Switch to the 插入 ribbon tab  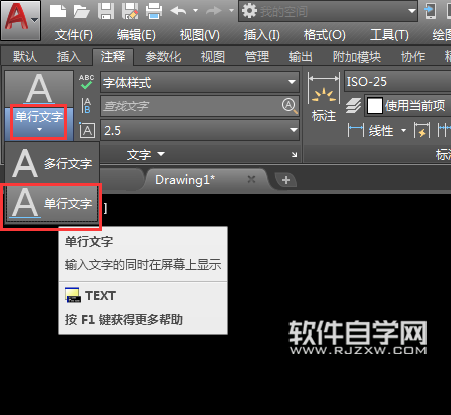(x=69, y=57)
